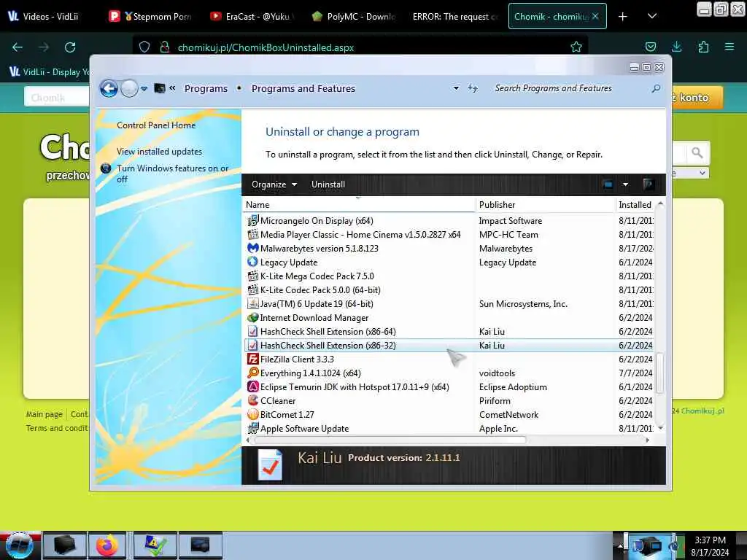Select Programs and Features breadcrumb

[x=303, y=88]
